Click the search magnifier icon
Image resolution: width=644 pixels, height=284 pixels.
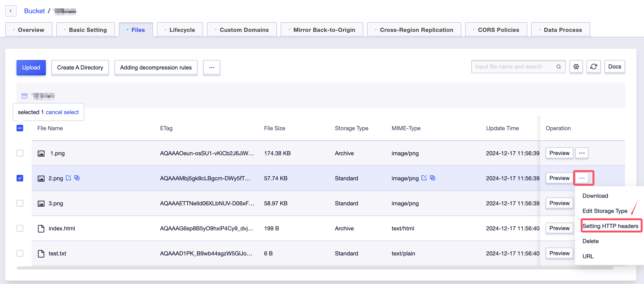(558, 66)
